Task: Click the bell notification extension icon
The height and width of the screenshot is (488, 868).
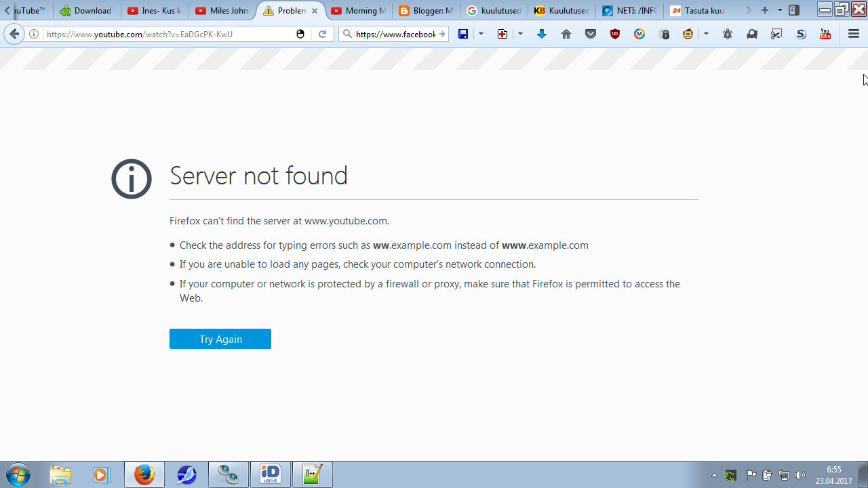Action: pos(728,34)
